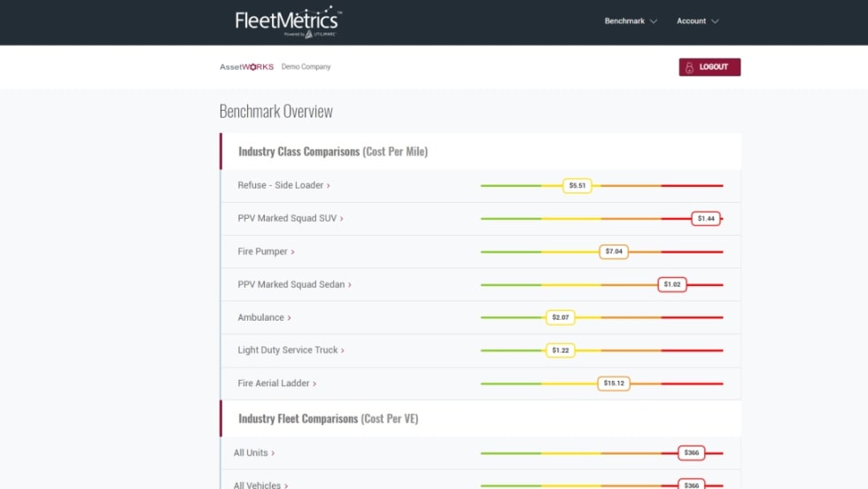Expand the Fire Pumper row
This screenshot has width=868, height=489.
coord(266,252)
